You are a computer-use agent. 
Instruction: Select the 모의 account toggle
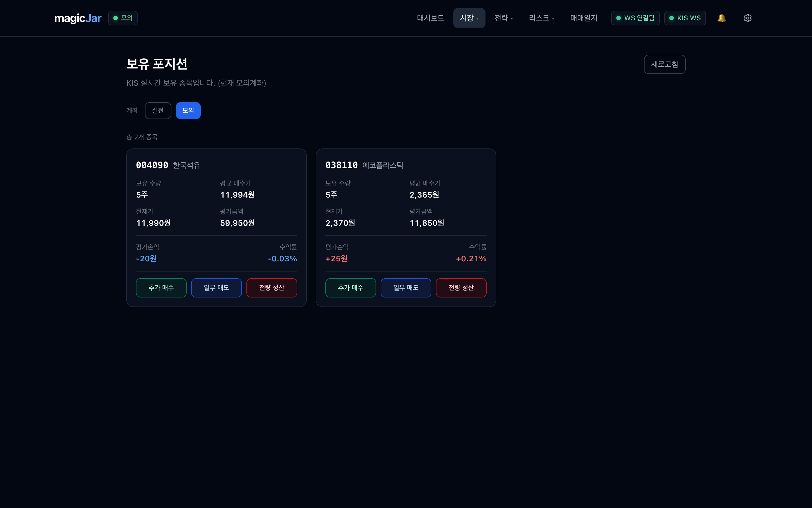[x=188, y=111]
